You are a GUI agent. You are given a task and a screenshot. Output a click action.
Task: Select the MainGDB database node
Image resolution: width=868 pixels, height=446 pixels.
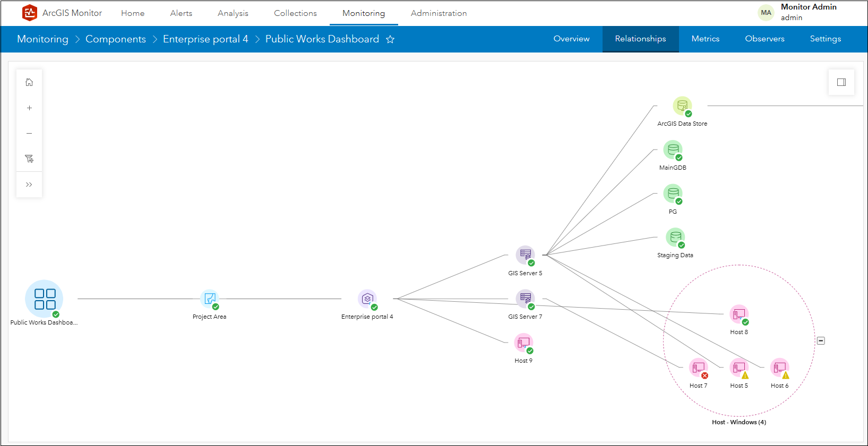(673, 150)
